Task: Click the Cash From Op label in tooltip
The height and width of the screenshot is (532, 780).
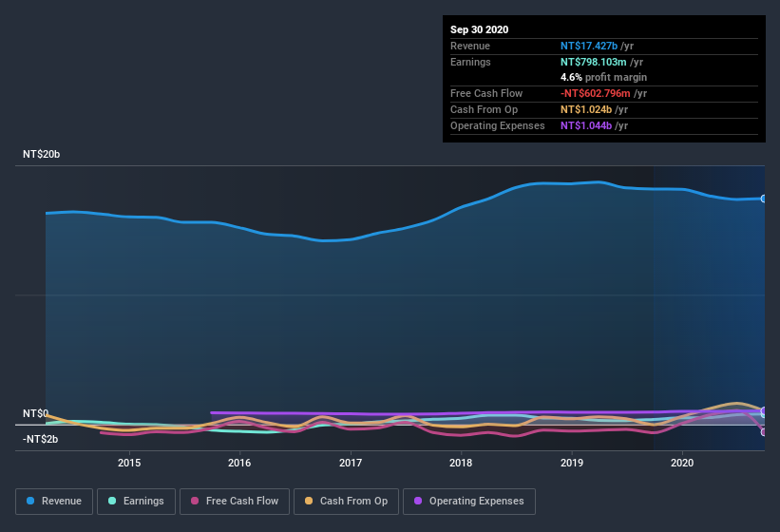Action: [x=484, y=109]
